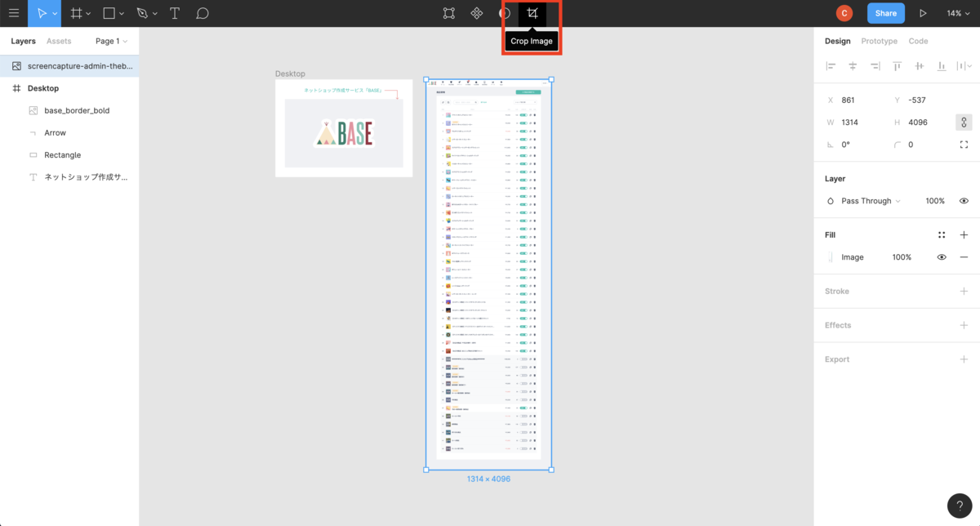980x526 pixels.
Task: Select the base_border_bold layer
Action: tap(69, 110)
